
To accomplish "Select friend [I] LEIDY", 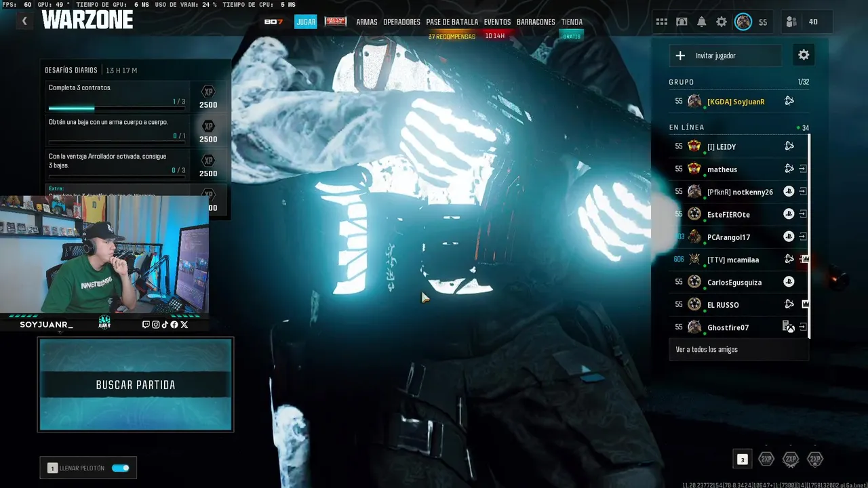I will [x=738, y=146].
